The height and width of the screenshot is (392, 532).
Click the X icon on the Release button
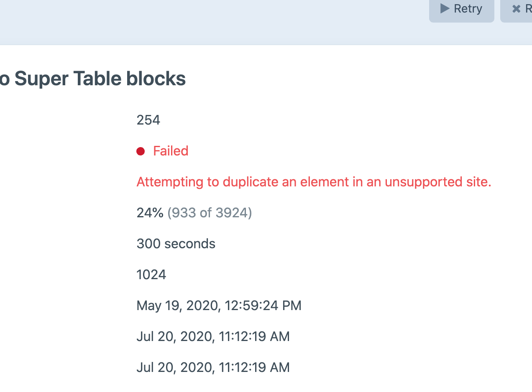[x=517, y=8]
